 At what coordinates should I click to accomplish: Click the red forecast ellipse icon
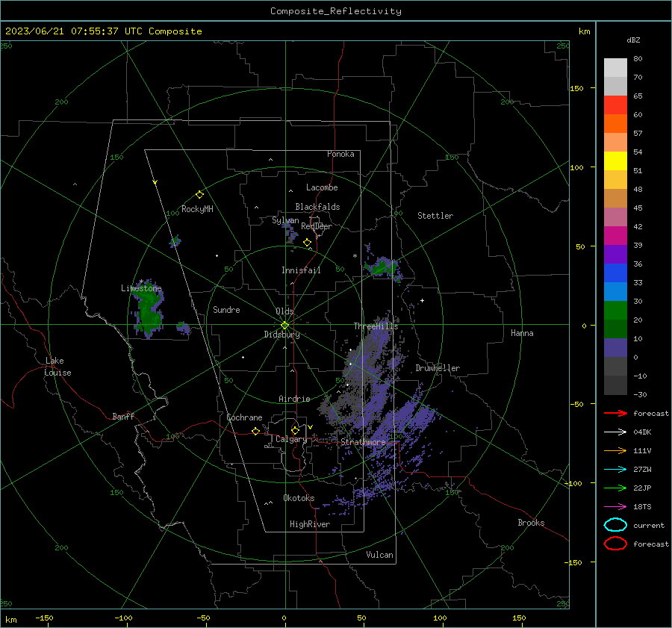coord(615,544)
